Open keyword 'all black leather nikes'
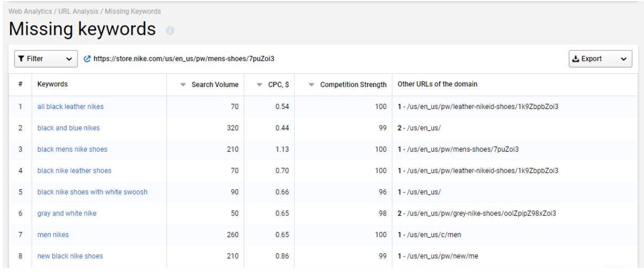 (71, 106)
